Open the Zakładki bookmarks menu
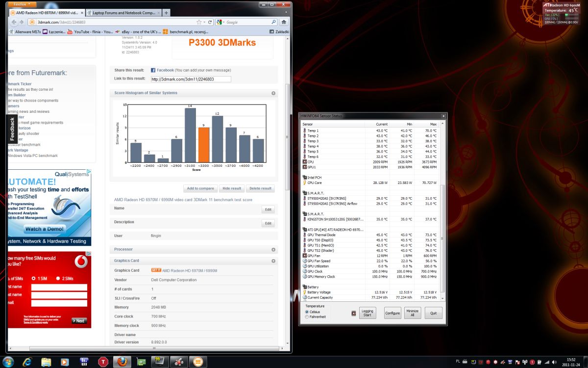 coord(278,32)
